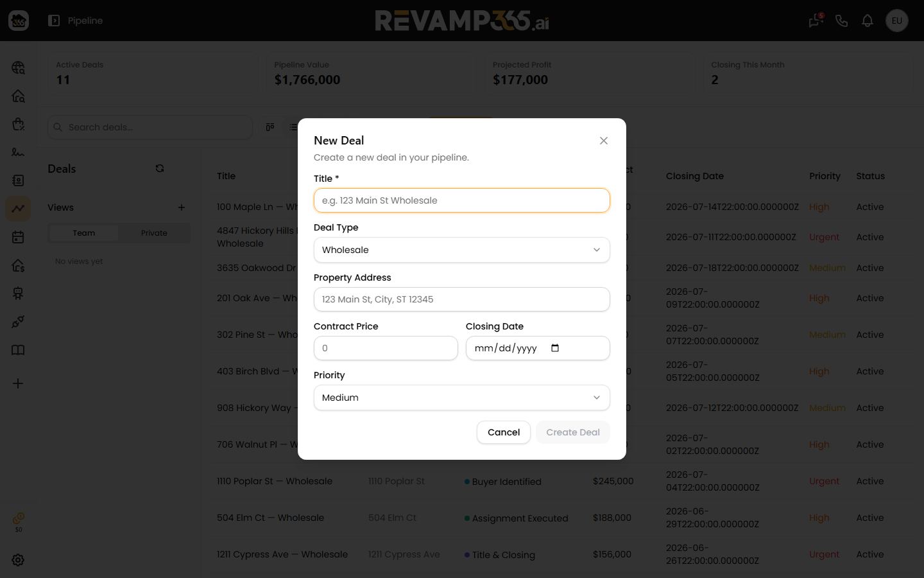Focus the Property Address field
The image size is (924, 578).
462,299
